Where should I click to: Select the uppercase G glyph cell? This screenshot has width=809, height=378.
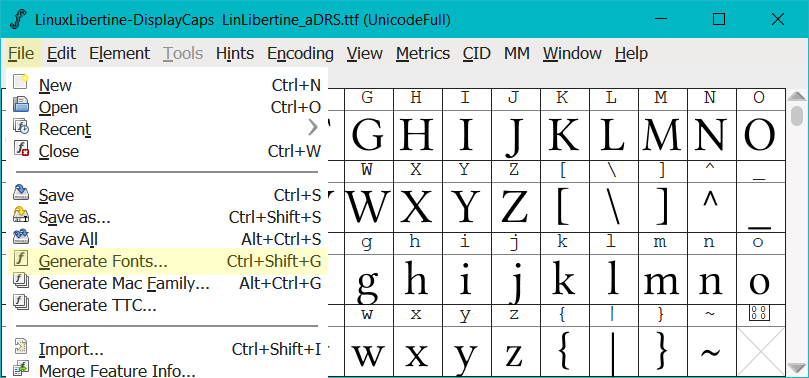(368, 135)
